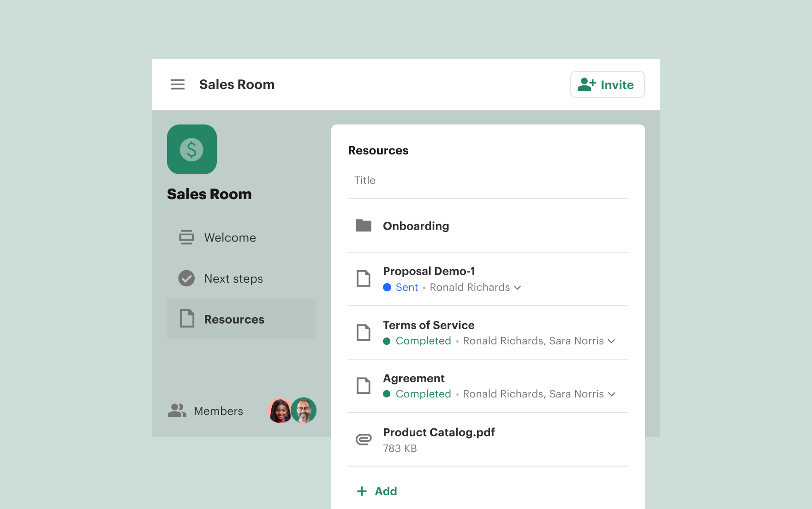Open the Next steps section
This screenshot has width=812, height=509.
(242, 278)
